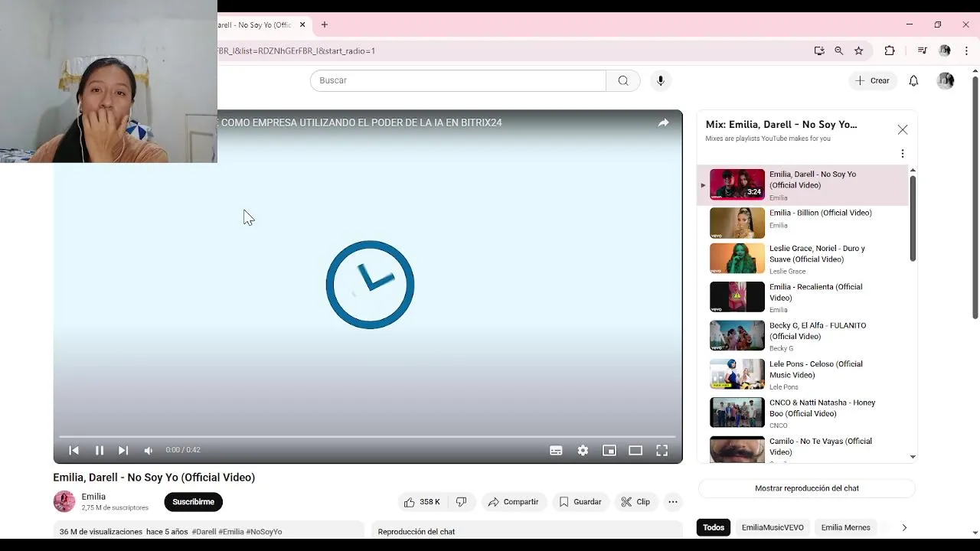Play Emilia - Recalienta from the playlist
The image size is (980, 551).
tap(802, 298)
